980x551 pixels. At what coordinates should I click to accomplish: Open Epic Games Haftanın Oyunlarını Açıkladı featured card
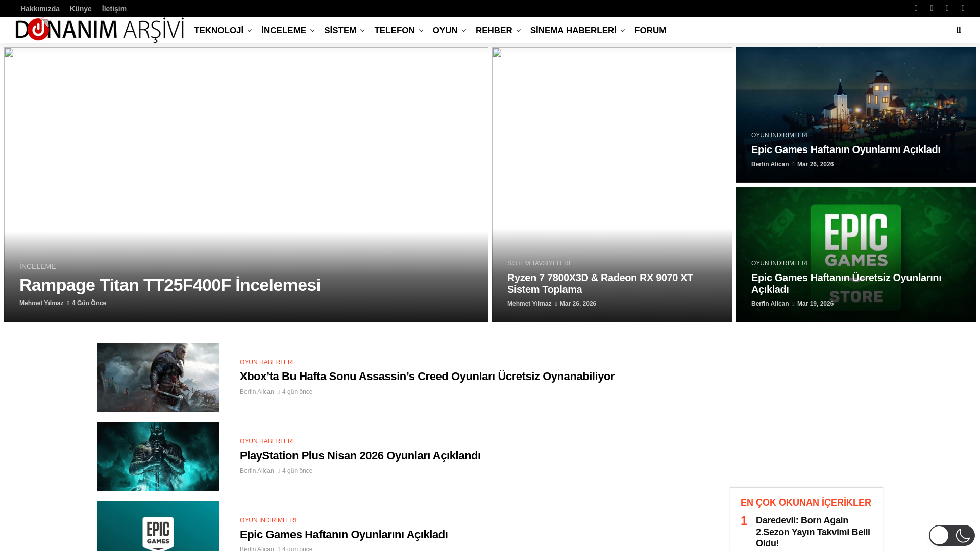pyautogui.click(x=845, y=149)
